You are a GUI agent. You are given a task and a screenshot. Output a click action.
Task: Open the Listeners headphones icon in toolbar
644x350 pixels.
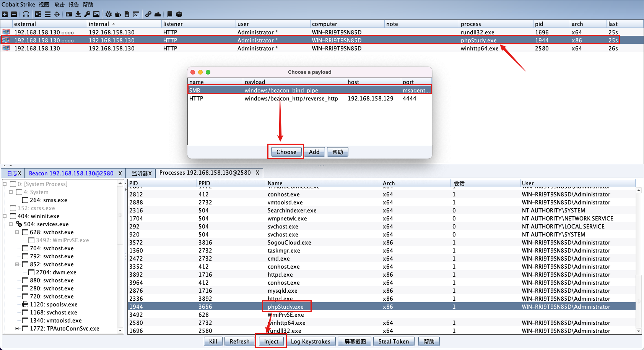(26, 14)
